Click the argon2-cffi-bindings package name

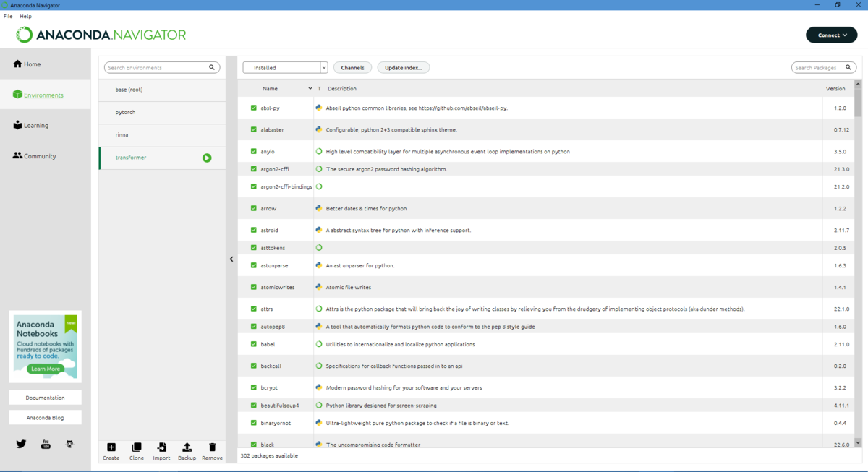click(x=286, y=186)
